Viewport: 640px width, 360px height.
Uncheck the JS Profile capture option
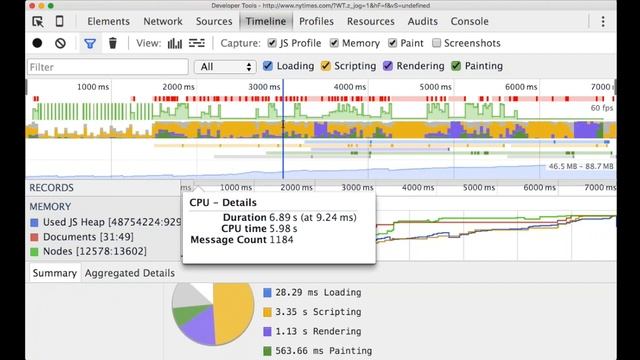click(272, 43)
